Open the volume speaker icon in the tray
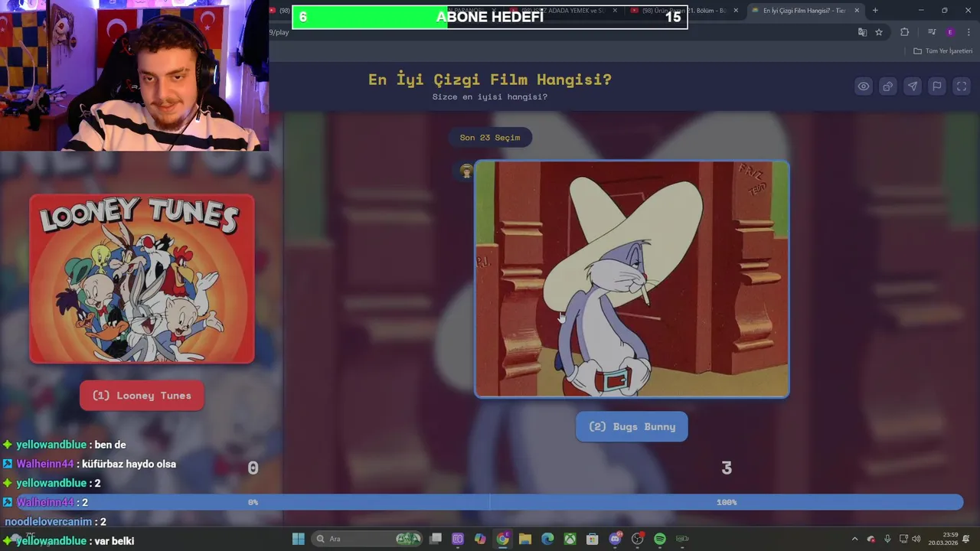 pos(916,539)
